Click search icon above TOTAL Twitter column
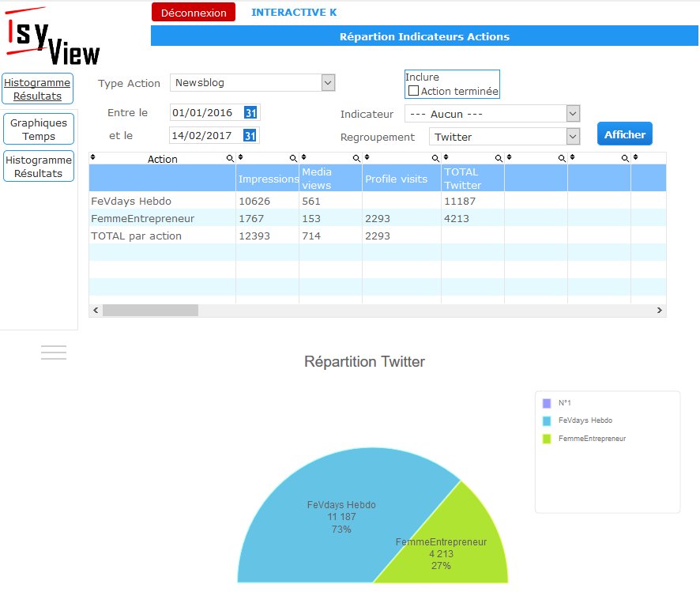This screenshot has height=592, width=700. click(x=499, y=159)
